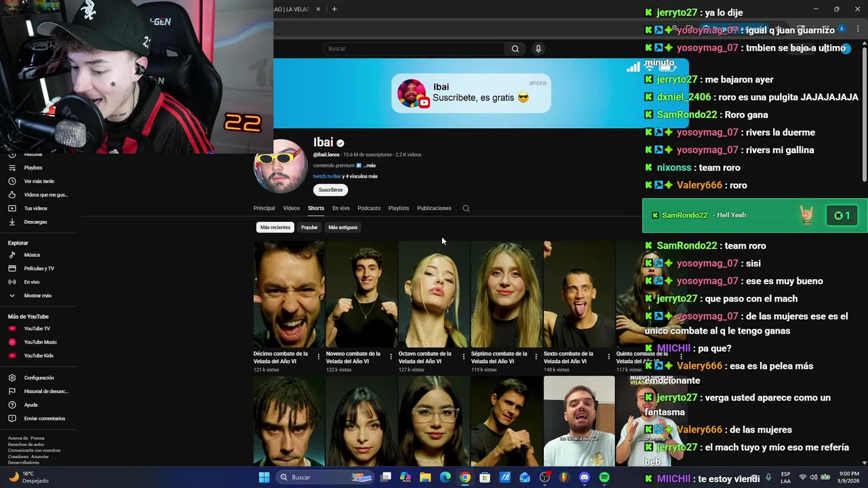The width and height of the screenshot is (868, 488).
Task: Expand Mostrar más in sidebar
Action: pos(37,296)
